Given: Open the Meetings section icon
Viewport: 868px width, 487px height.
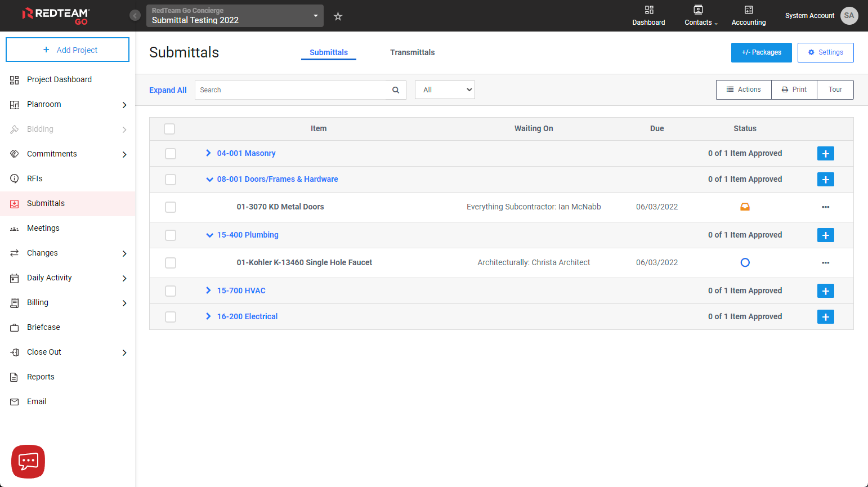Looking at the screenshot, I should coord(14,228).
